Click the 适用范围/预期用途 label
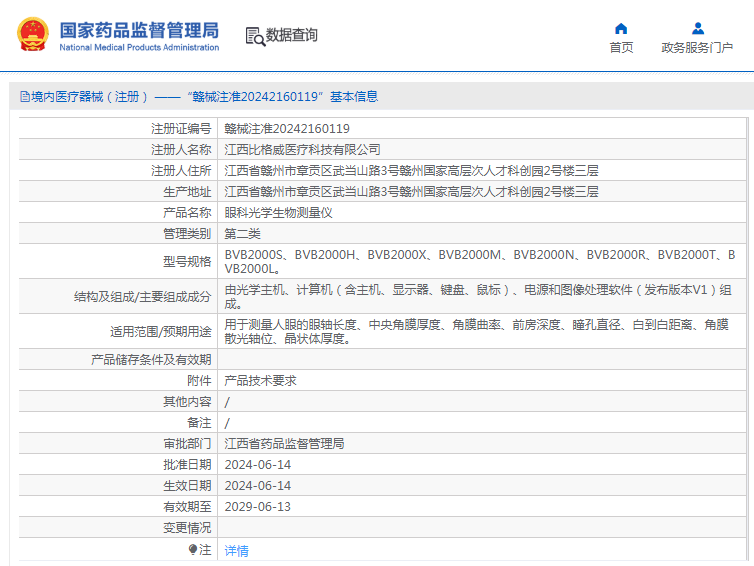754x566 pixels. (x=161, y=331)
